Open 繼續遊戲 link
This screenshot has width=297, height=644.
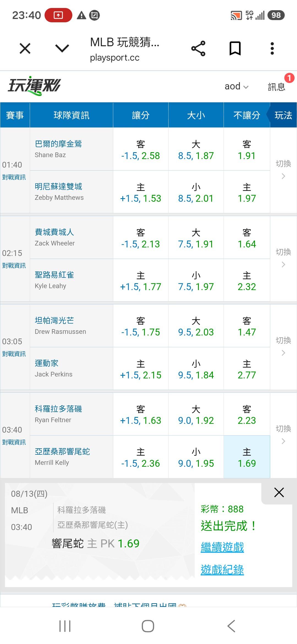222,547
